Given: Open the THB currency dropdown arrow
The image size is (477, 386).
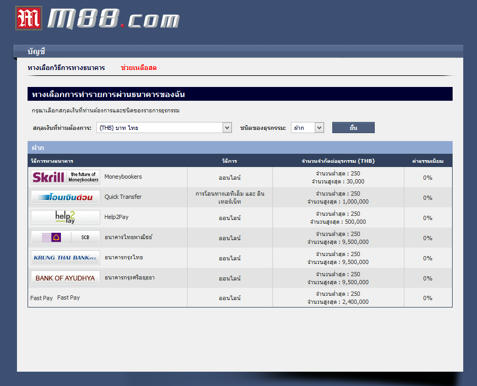Looking at the screenshot, I should point(227,128).
